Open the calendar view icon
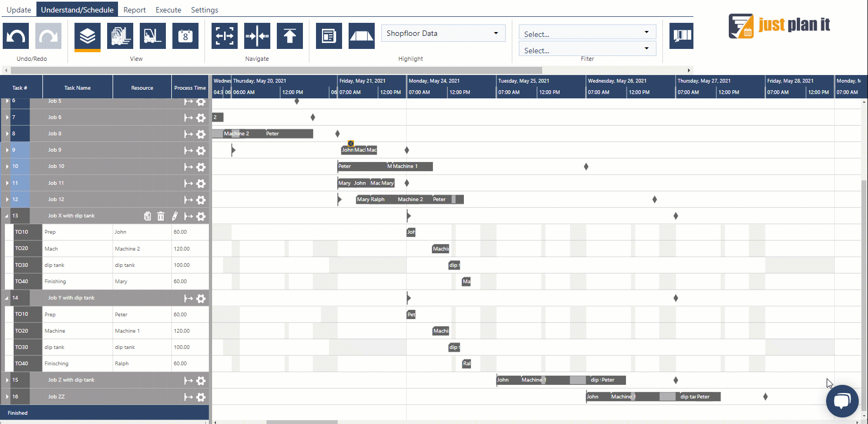868x424 pixels. point(185,36)
